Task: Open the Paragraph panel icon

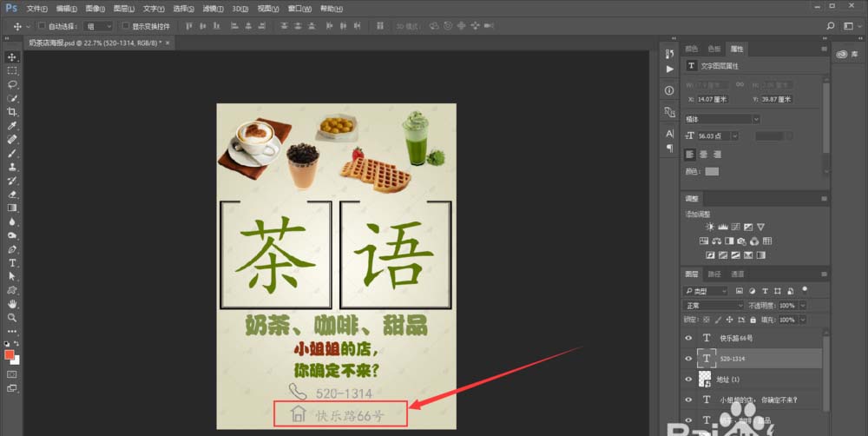Action: pyautogui.click(x=669, y=148)
